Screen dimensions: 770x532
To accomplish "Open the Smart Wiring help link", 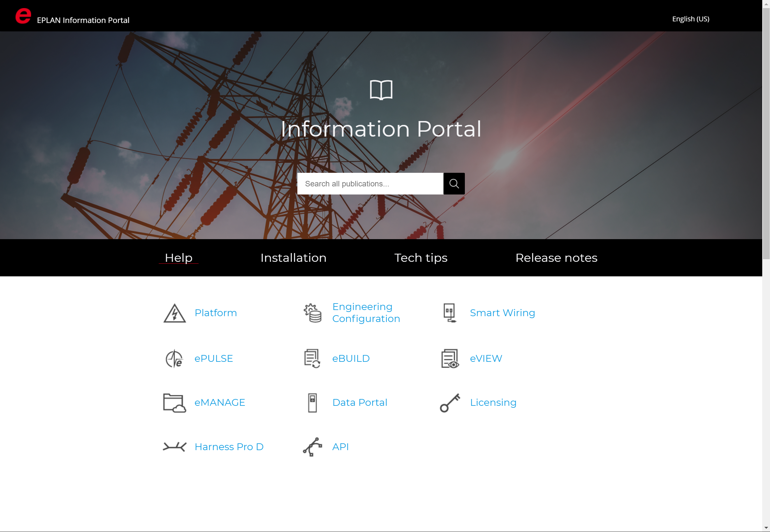I will coord(502,313).
